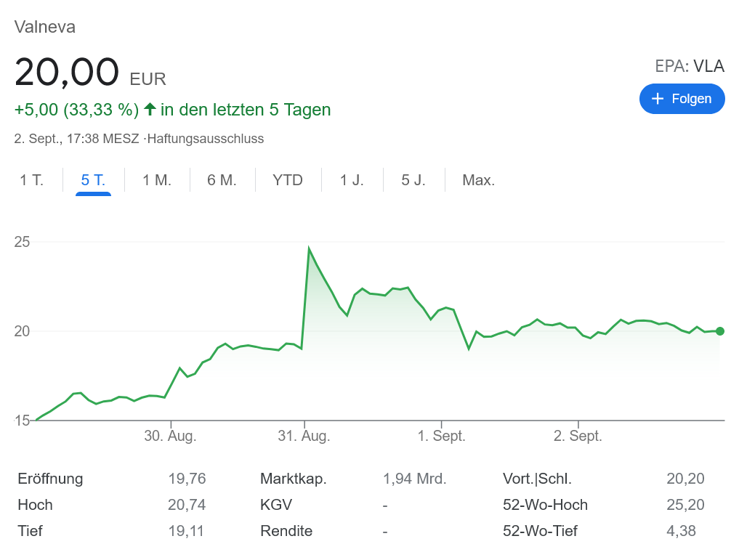
Task: Click the 30. Aug. axis label
Action: coord(170,436)
